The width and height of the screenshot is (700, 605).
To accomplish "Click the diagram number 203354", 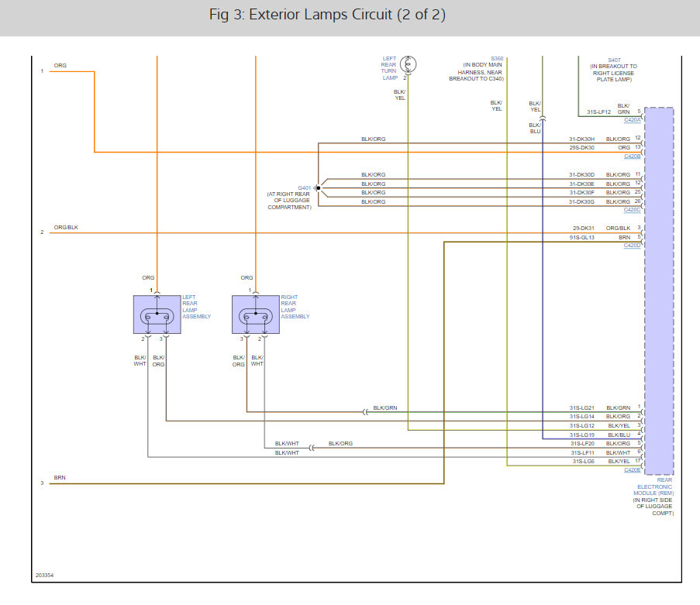I will pos(45,575).
